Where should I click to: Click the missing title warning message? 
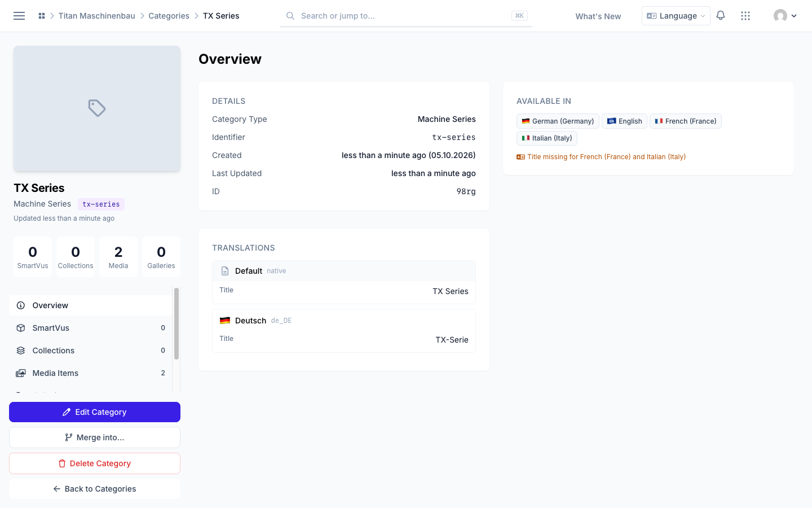[601, 157]
